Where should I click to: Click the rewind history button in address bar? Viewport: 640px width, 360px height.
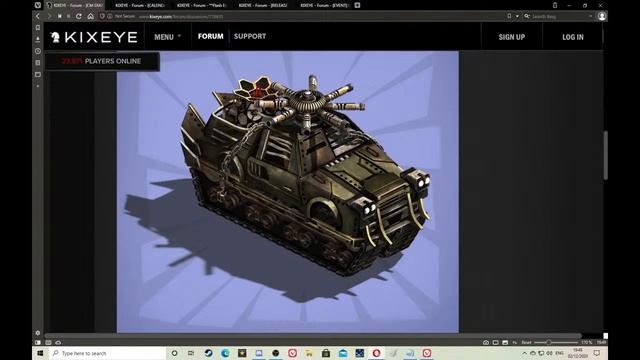coord(60,16)
